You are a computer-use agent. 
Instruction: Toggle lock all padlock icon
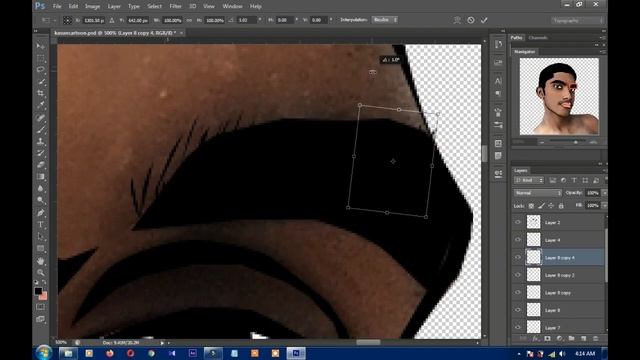point(561,206)
